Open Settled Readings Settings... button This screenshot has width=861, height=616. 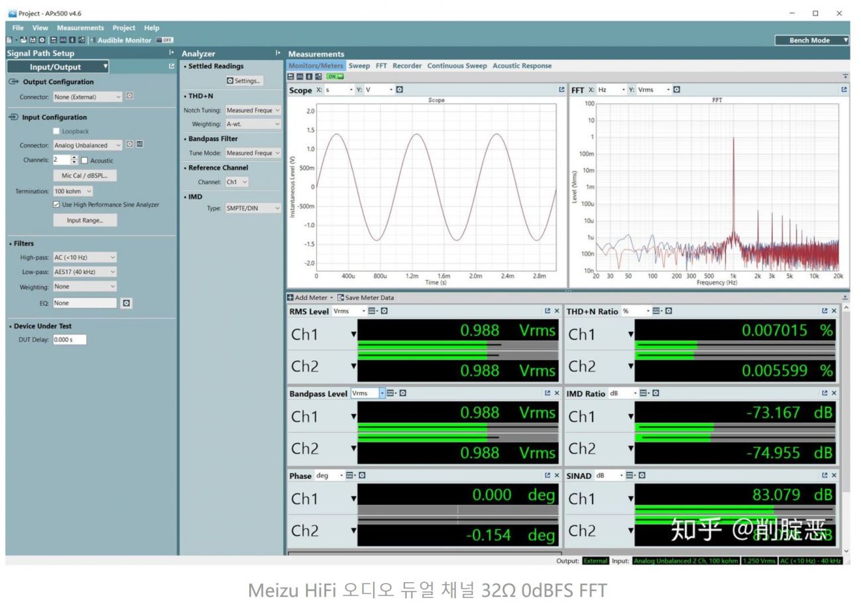click(245, 81)
